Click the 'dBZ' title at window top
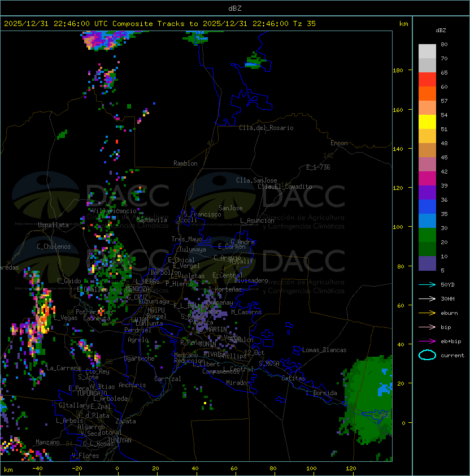Screen dimensions: 470x476 [235, 8]
